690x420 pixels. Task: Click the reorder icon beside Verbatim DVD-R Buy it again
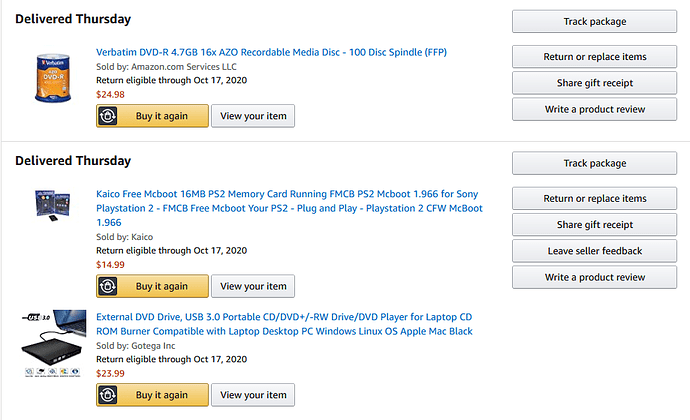108,116
